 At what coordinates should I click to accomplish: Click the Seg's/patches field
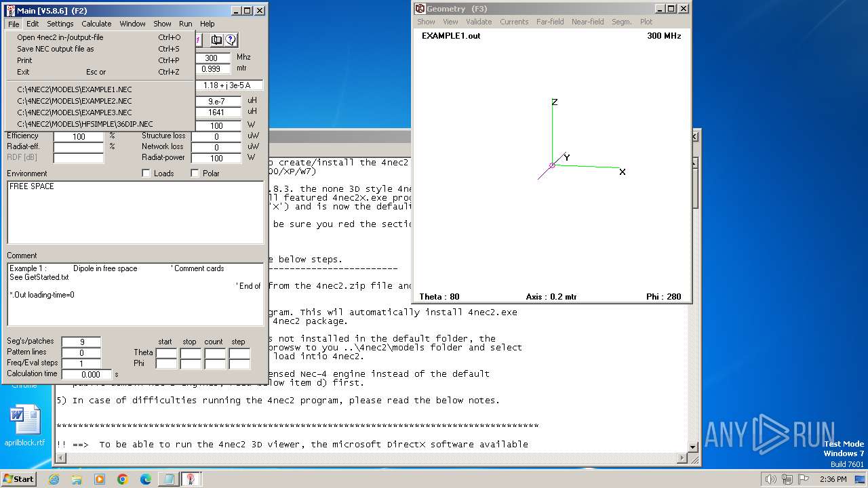(x=81, y=342)
